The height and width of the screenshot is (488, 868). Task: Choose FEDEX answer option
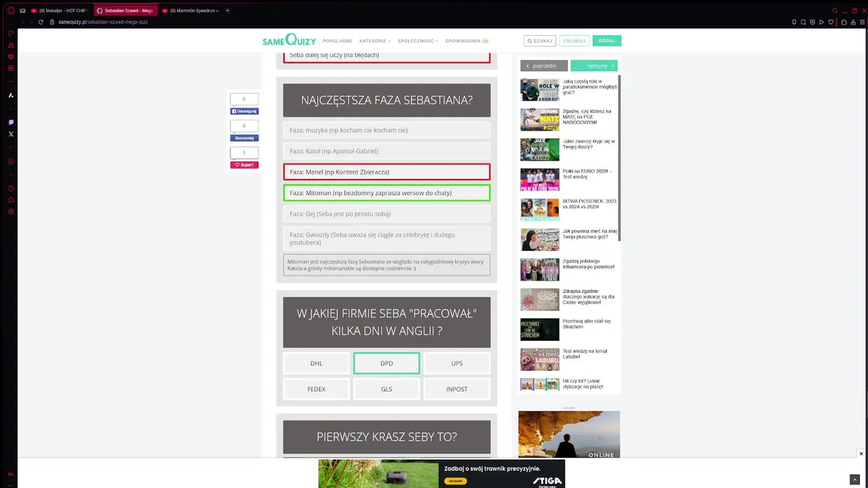(316, 389)
